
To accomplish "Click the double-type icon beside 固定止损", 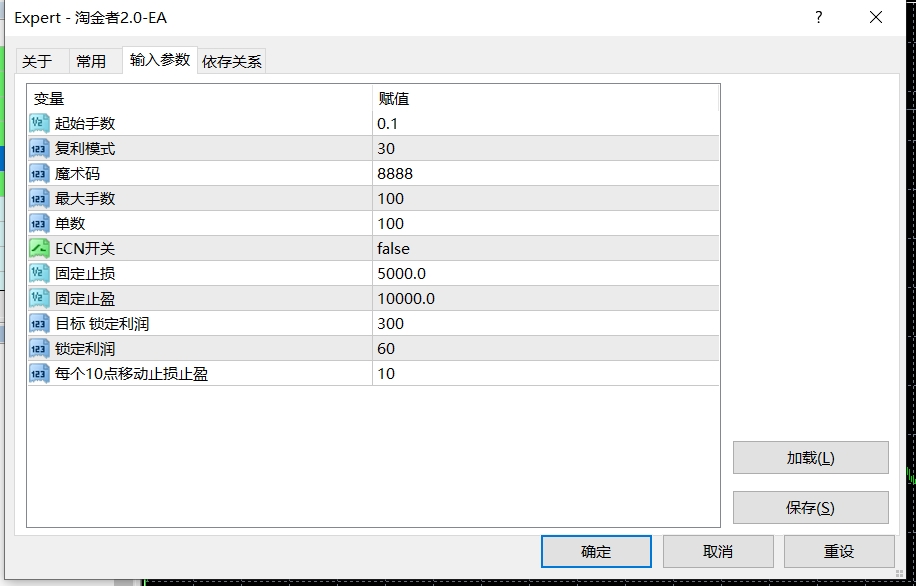I will tap(39, 273).
